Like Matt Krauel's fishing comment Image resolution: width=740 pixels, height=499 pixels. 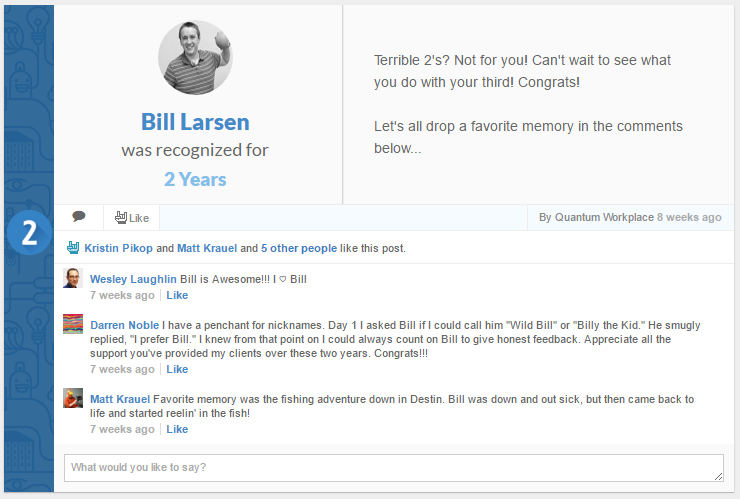[x=177, y=429]
